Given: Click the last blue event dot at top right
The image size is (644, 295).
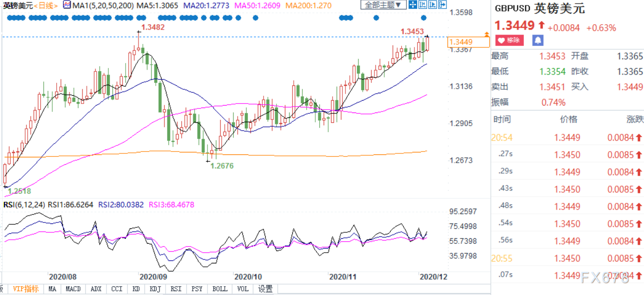Looking at the screenshot, I should pos(423,18).
